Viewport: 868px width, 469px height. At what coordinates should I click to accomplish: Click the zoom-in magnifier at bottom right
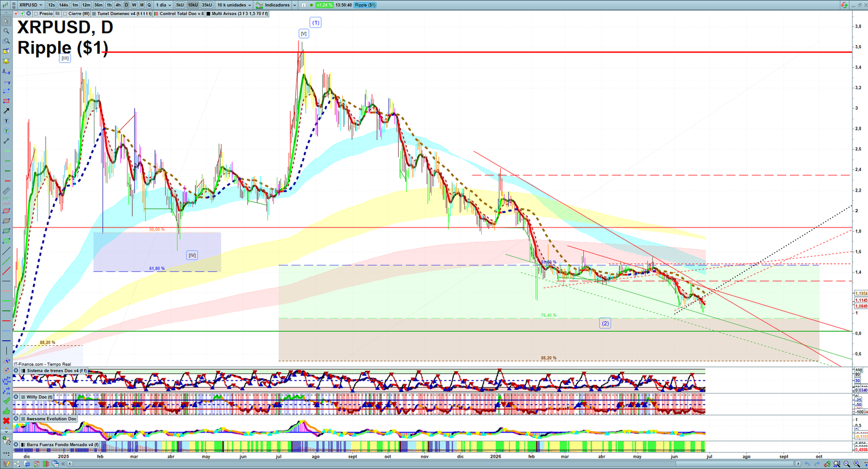857,464
